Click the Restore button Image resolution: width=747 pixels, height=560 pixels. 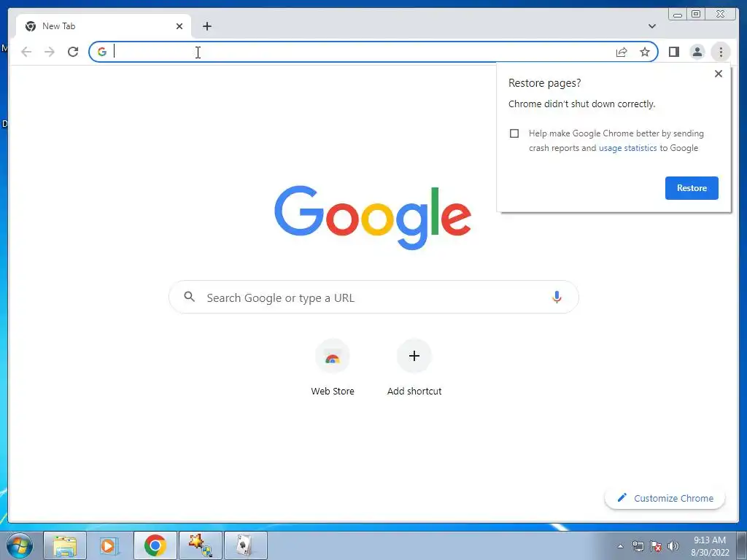pyautogui.click(x=692, y=188)
